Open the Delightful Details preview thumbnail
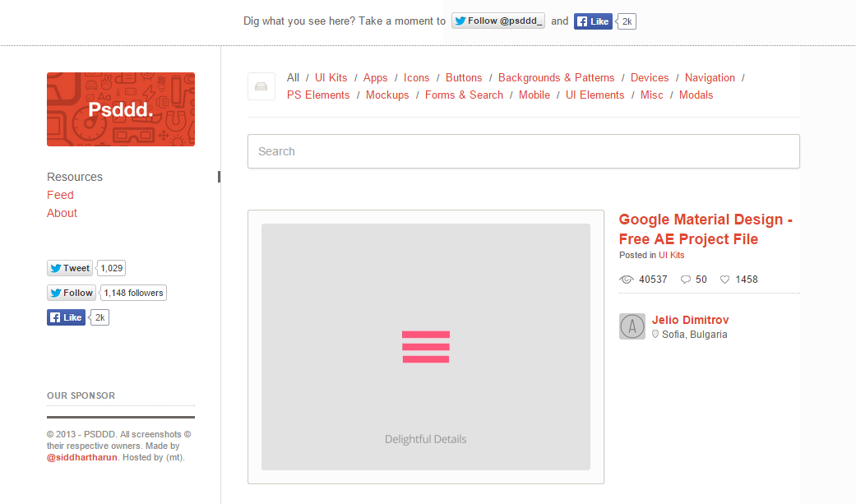Viewport: 856px width, 504px height. click(x=426, y=347)
